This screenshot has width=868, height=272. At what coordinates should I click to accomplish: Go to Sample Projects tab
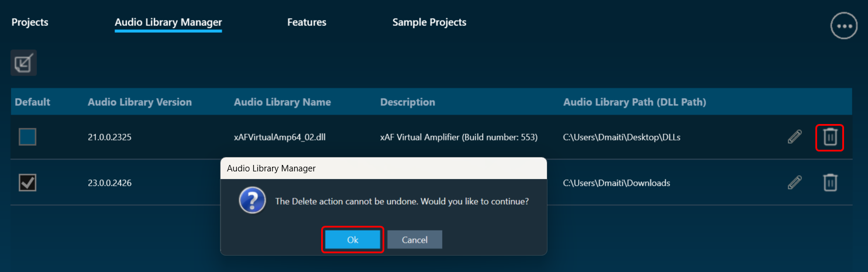coord(429,22)
